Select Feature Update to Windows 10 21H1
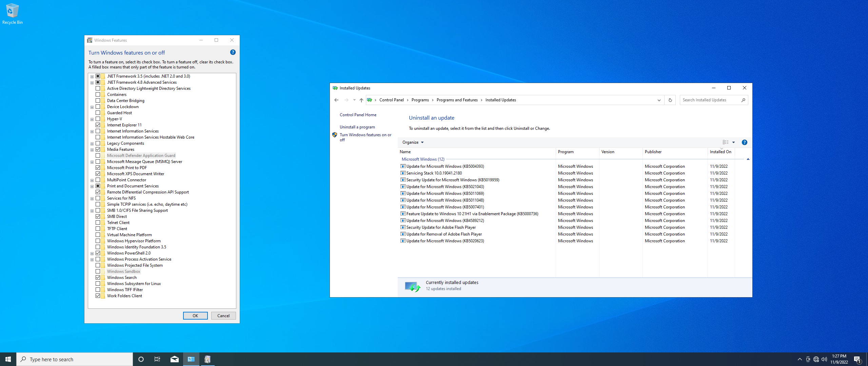Viewport: 868px width, 366px height. pos(472,214)
